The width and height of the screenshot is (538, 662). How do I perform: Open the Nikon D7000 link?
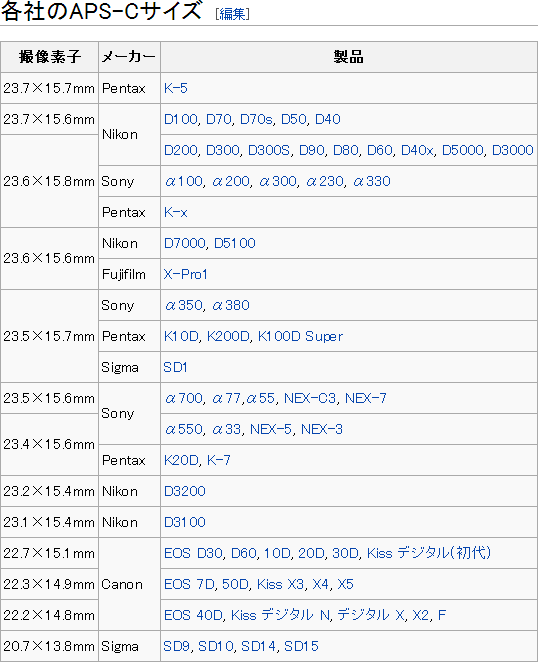(185, 243)
